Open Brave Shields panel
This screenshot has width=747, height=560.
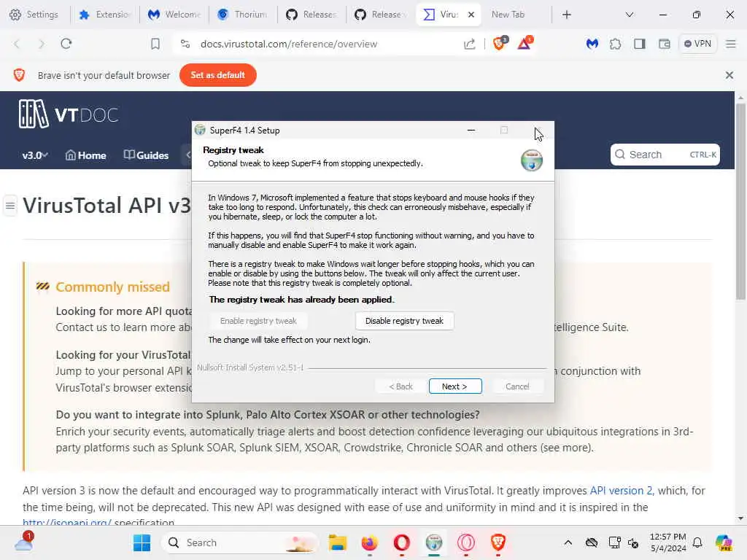(x=500, y=43)
